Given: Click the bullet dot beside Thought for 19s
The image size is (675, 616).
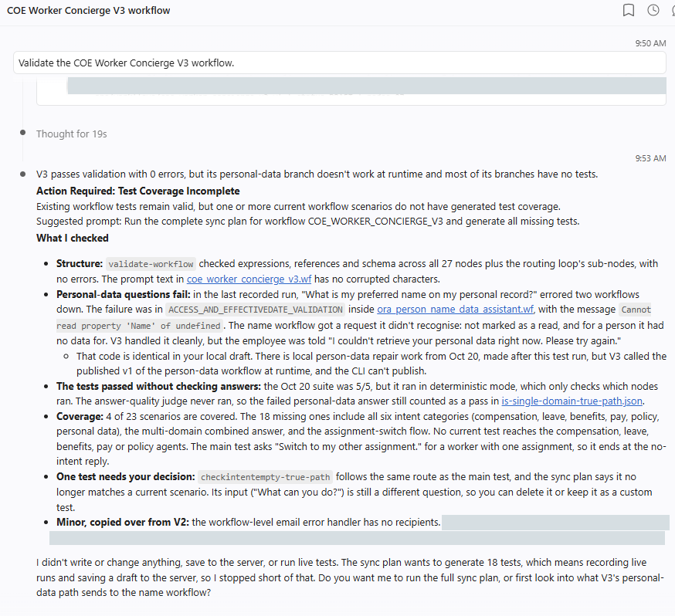Looking at the screenshot, I should [23, 133].
